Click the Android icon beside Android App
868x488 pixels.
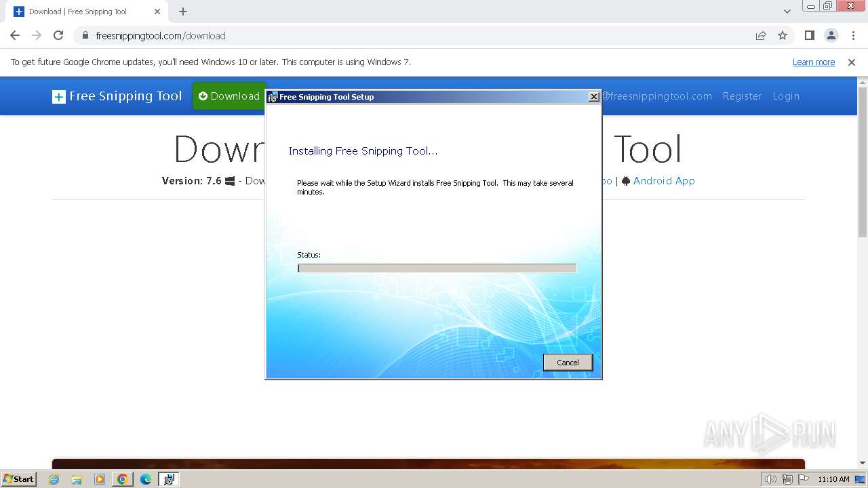626,181
